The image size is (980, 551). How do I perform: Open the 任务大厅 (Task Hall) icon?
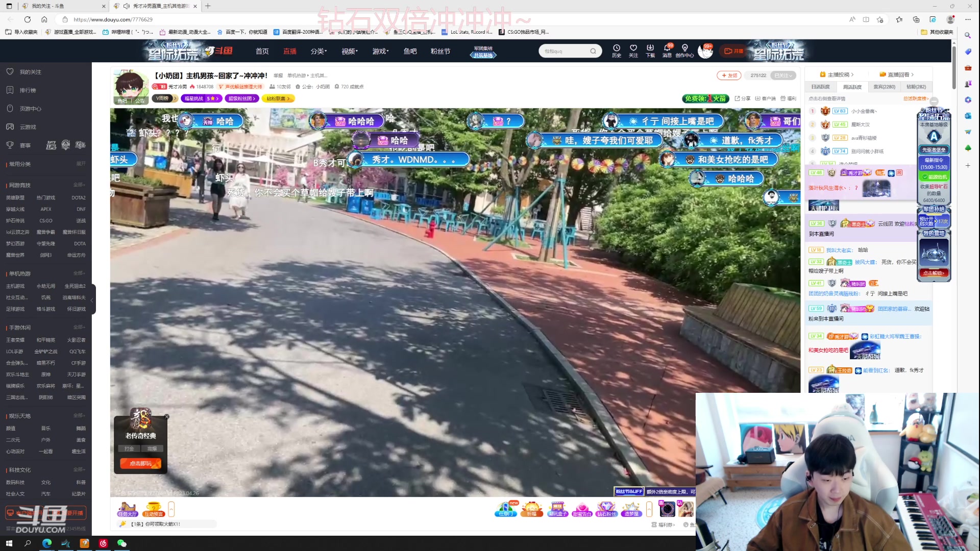point(127,509)
